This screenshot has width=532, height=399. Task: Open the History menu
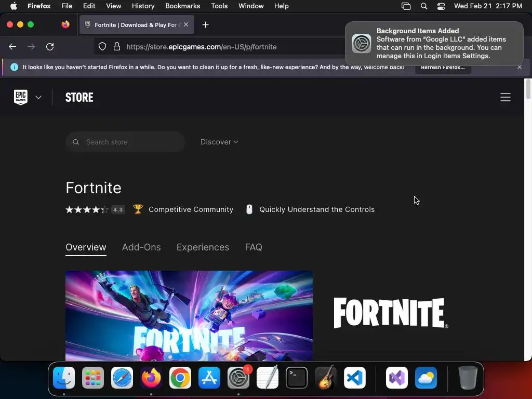[143, 6]
